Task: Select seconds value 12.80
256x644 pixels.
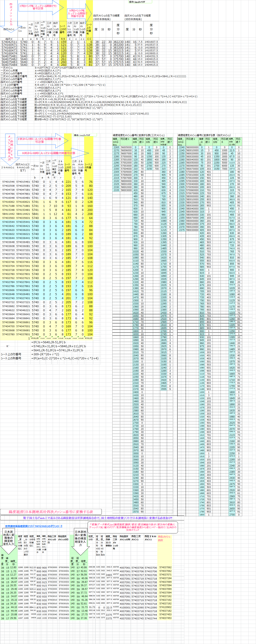Action: [x=13, y=567]
